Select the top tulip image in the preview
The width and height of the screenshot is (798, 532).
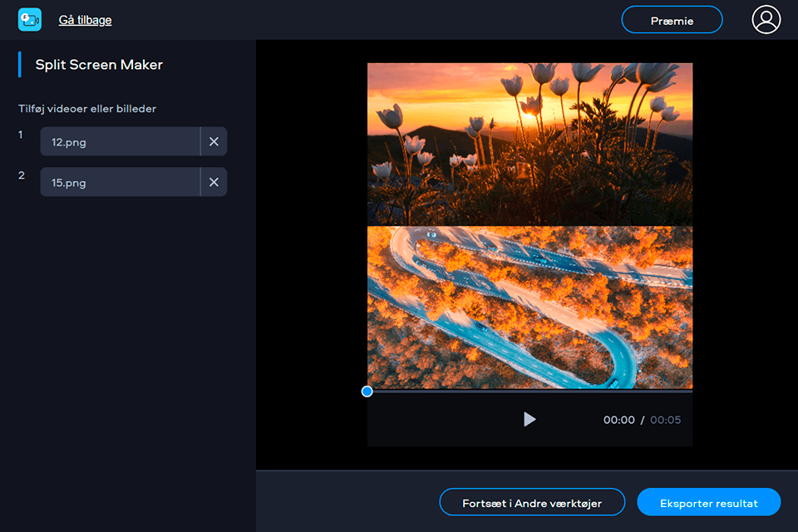pyautogui.click(x=530, y=142)
